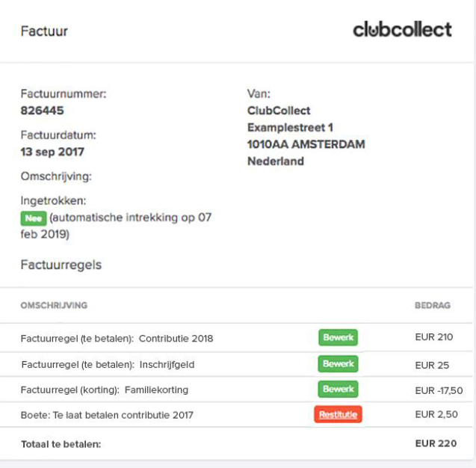The height and width of the screenshot is (468, 476).
Task: Click the ClubCollect sender name
Action: [x=279, y=111]
